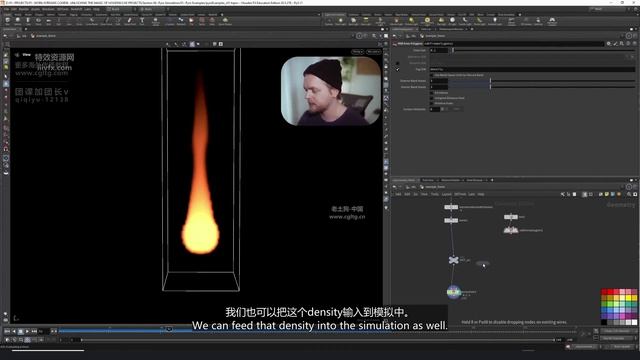Add an Area Light from the shelf
This screenshot has height=360, width=640.
pos(366,21)
